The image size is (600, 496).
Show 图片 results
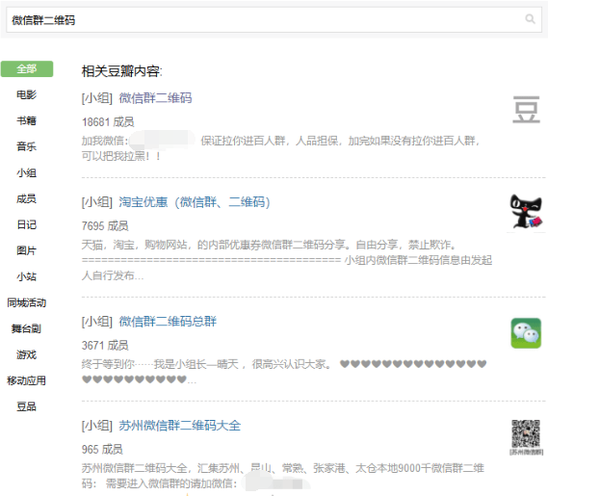coord(26,251)
